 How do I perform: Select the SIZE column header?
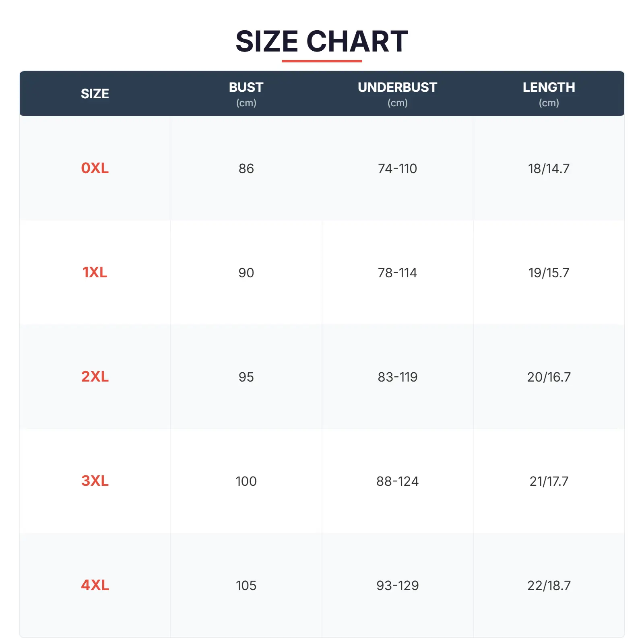click(95, 94)
